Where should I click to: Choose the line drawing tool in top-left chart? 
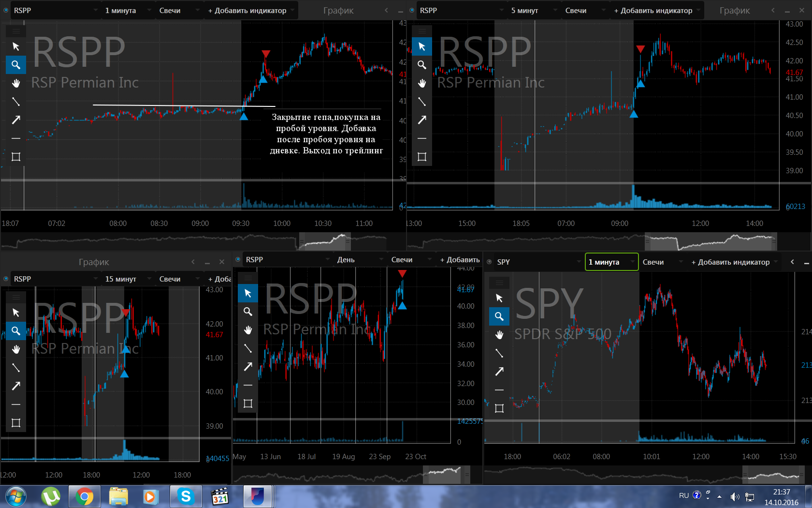point(16,102)
